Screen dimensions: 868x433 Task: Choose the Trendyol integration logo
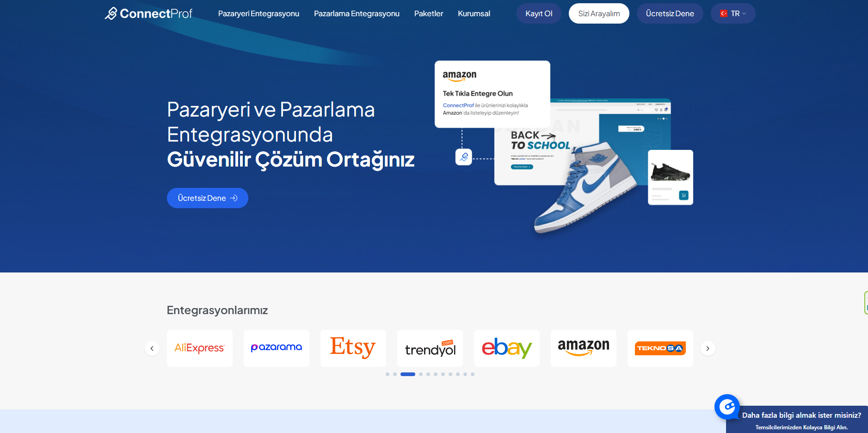coord(430,348)
